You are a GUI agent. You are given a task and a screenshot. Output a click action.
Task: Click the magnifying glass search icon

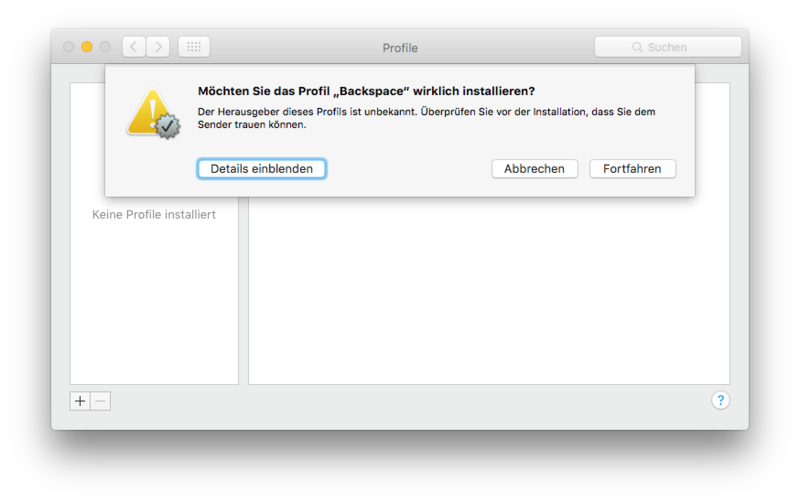(x=637, y=47)
